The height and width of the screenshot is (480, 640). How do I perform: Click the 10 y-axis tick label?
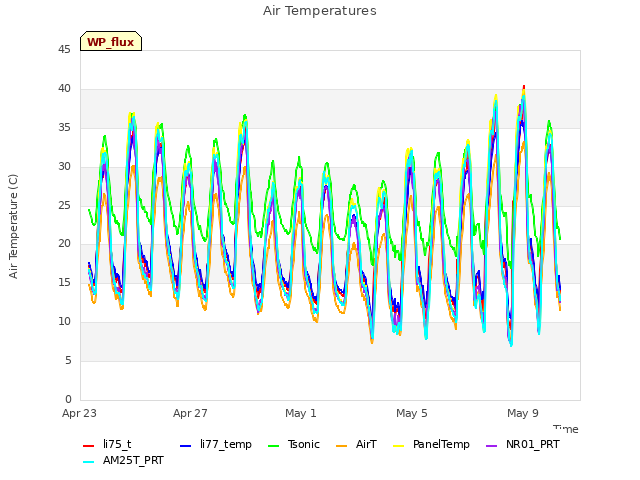click(64, 322)
